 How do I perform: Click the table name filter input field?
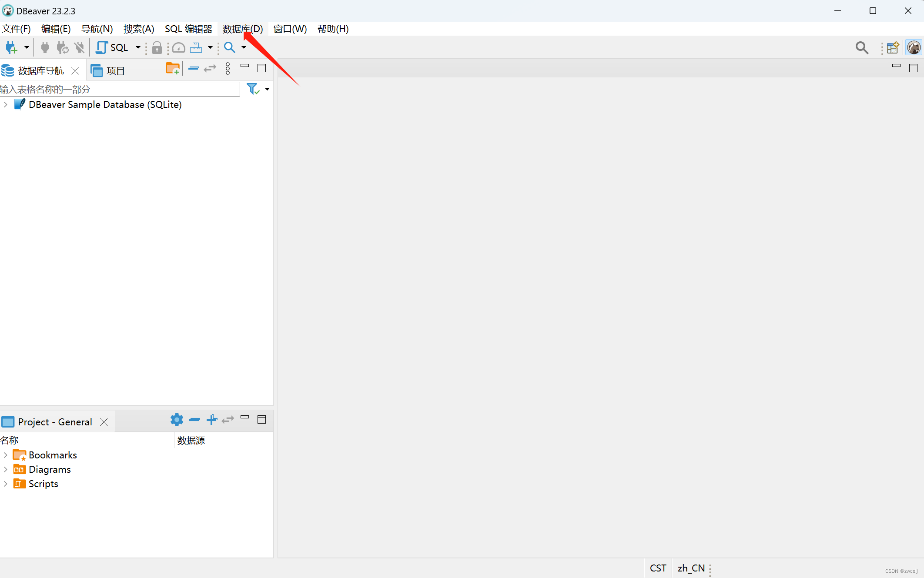click(120, 89)
